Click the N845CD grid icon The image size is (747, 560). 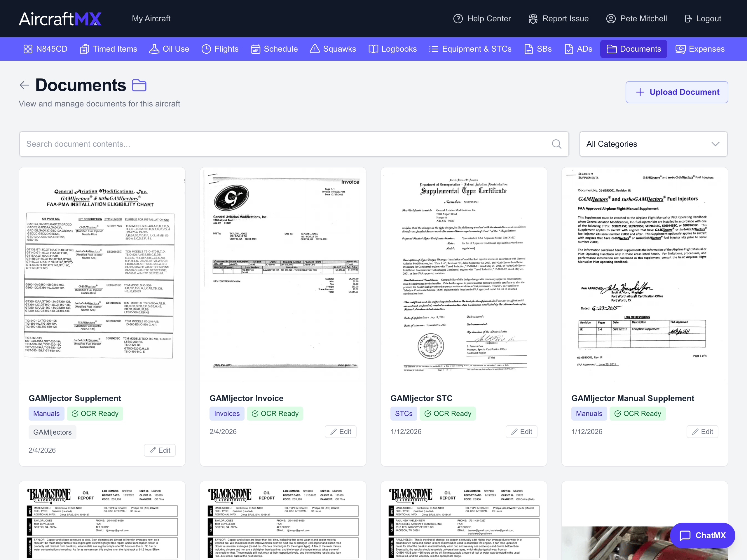28,49
